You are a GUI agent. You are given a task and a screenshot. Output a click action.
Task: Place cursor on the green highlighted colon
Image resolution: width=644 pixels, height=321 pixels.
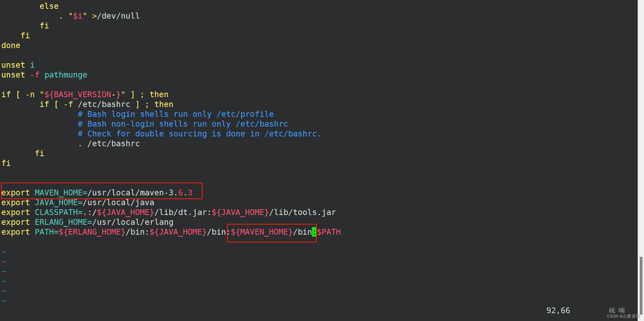click(x=314, y=232)
